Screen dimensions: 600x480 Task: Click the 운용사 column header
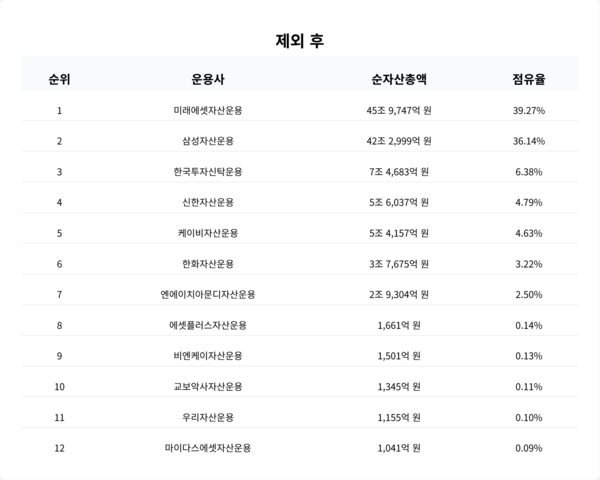click(x=208, y=79)
